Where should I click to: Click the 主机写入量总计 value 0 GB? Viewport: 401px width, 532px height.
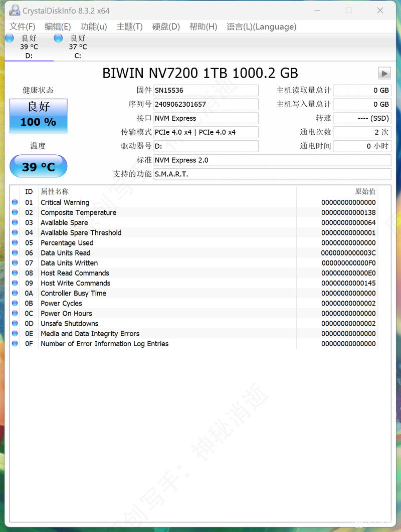362,104
